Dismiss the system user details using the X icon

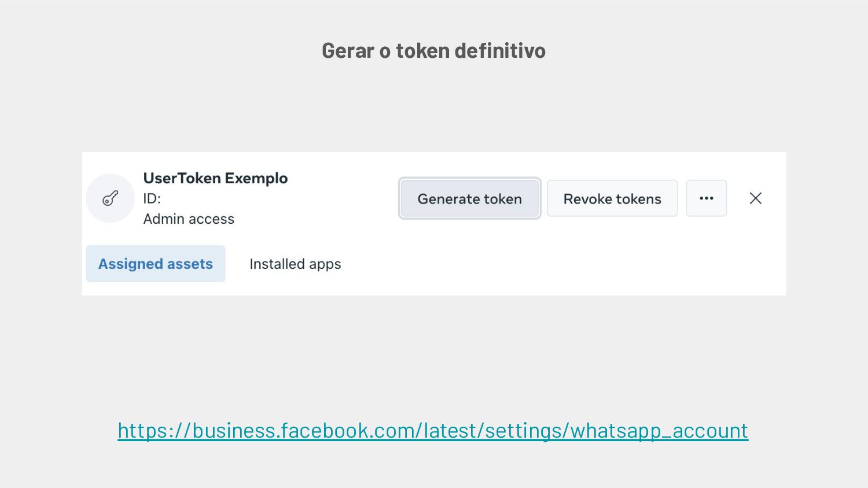point(755,198)
